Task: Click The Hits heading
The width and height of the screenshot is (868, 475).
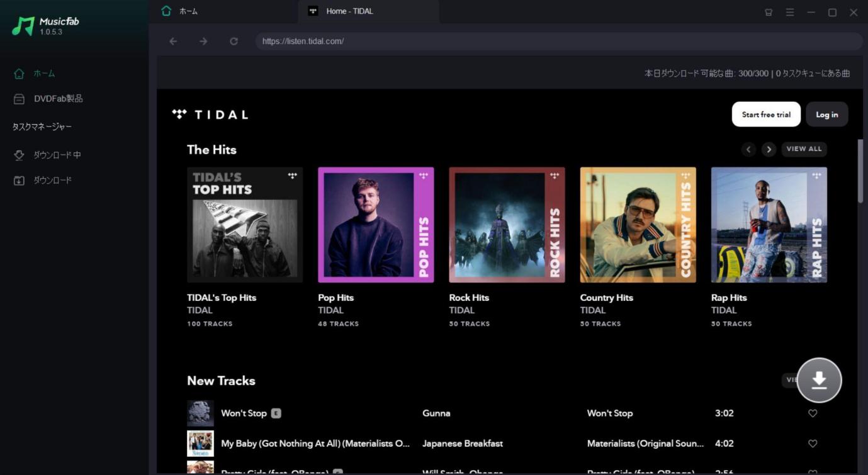Action: click(x=211, y=150)
